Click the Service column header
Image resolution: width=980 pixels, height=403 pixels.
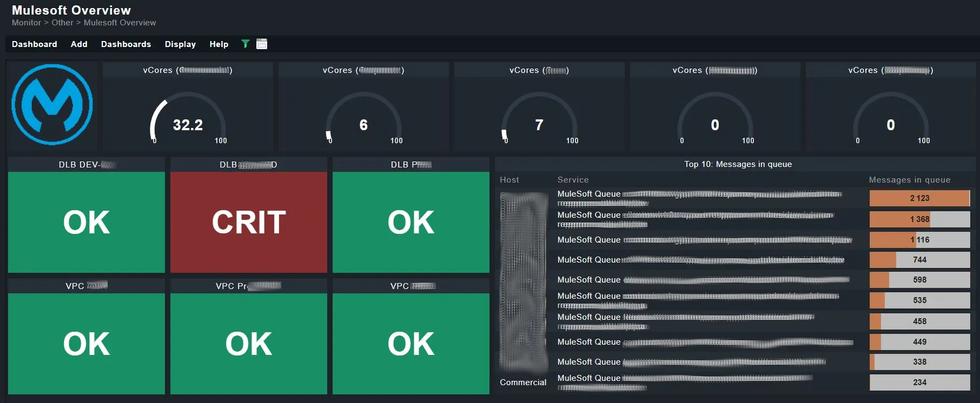(573, 180)
